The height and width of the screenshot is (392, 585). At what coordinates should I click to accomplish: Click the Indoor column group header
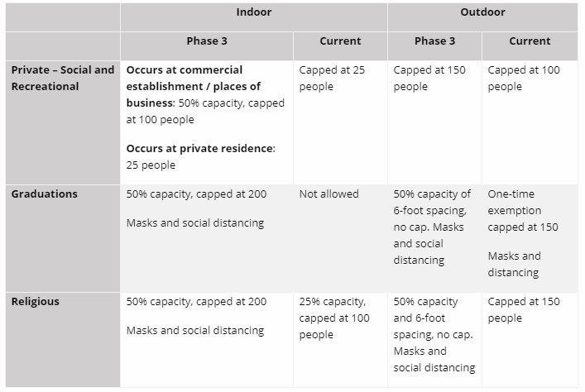click(x=253, y=12)
